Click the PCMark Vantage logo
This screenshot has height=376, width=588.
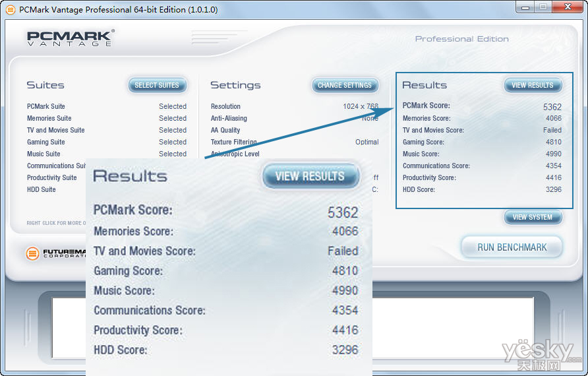pyautogui.click(x=71, y=38)
